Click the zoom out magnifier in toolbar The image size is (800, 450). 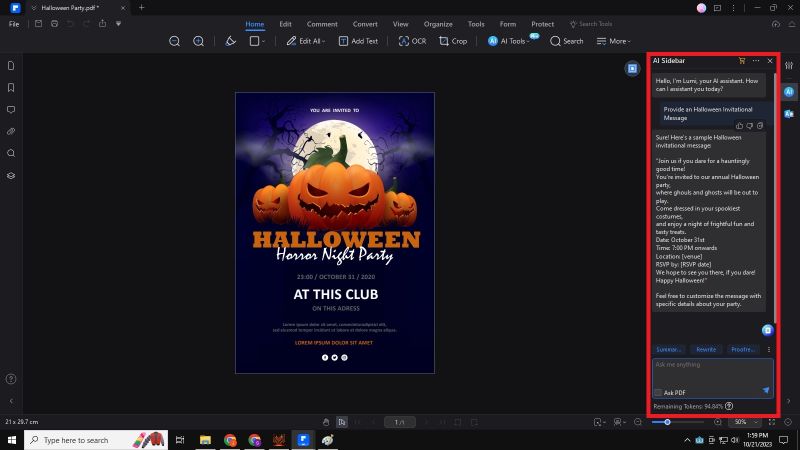coord(174,41)
